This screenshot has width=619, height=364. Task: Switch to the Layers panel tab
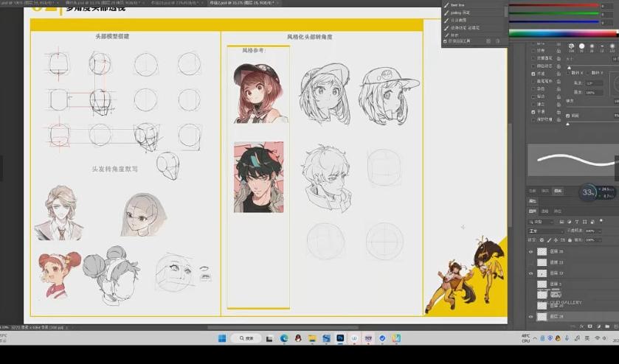pyautogui.click(x=533, y=211)
